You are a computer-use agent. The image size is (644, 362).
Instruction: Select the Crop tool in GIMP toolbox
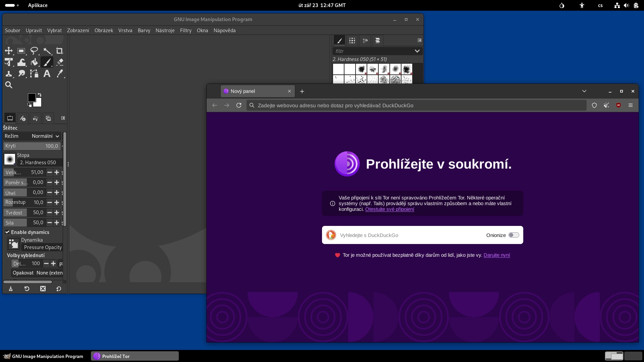(59, 51)
